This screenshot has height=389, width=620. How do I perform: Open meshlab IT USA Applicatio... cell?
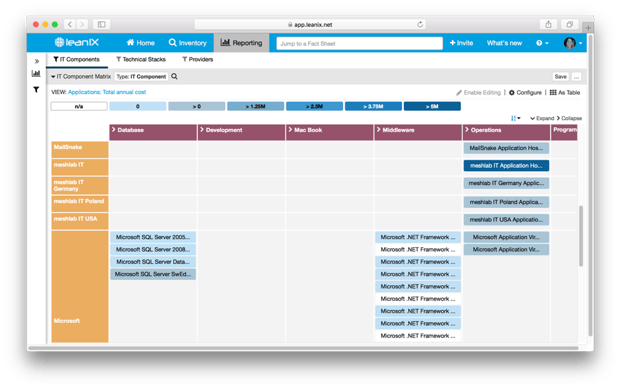506,219
